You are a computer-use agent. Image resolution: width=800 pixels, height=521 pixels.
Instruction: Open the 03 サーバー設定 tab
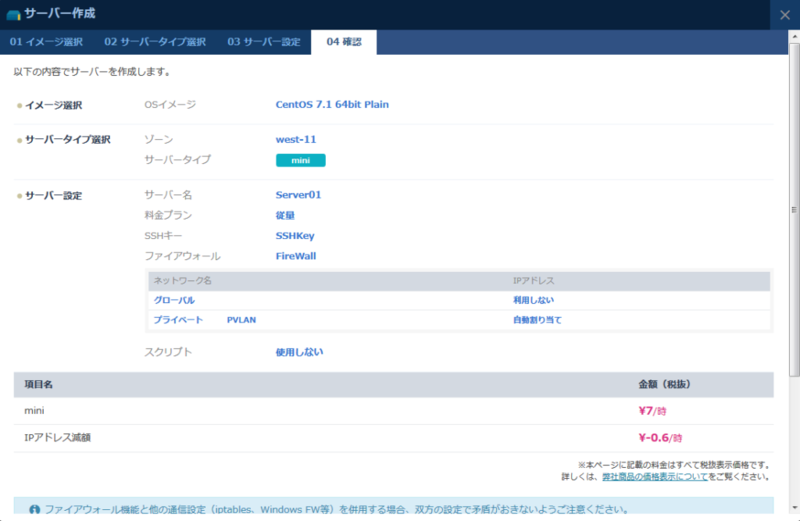pyautogui.click(x=263, y=42)
